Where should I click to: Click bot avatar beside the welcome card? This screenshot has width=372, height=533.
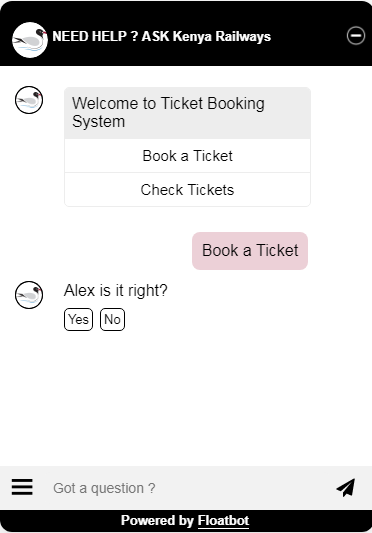click(x=29, y=100)
